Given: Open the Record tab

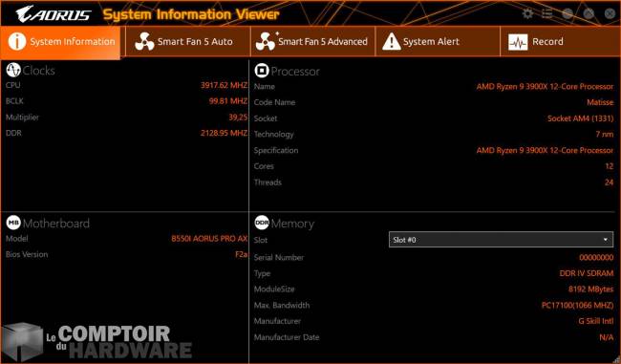Looking at the screenshot, I should pyautogui.click(x=560, y=42).
